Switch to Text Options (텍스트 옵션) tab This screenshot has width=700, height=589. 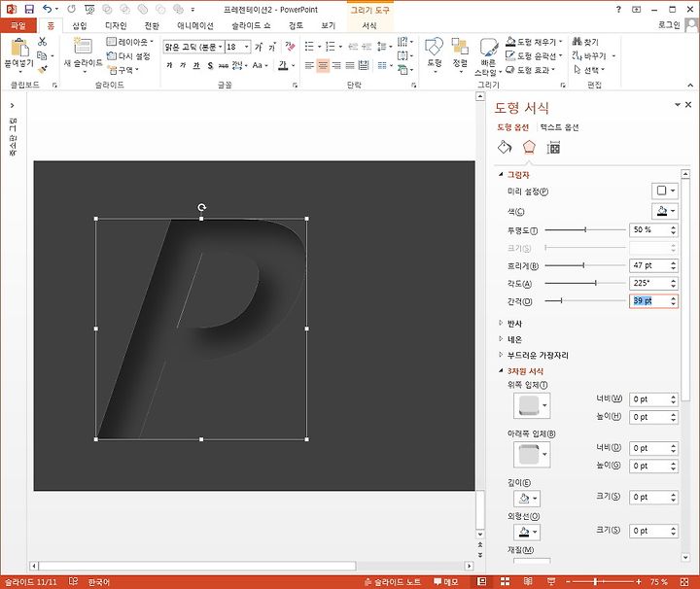click(559, 127)
